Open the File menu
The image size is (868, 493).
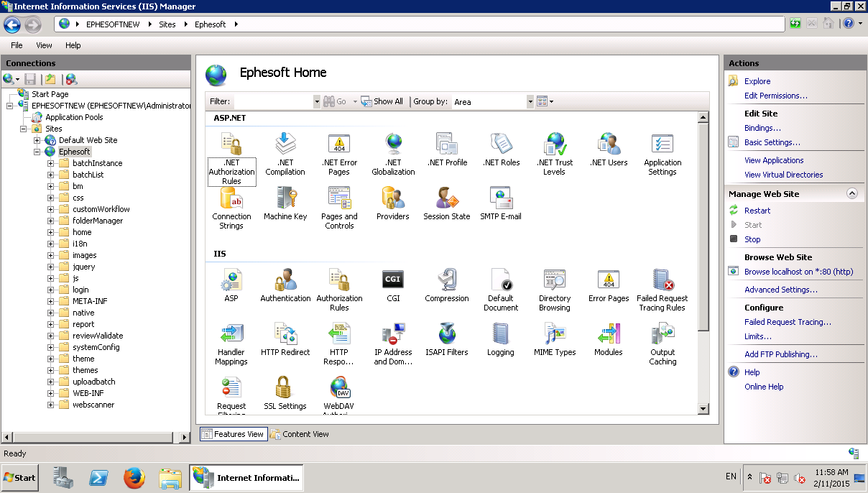click(17, 45)
